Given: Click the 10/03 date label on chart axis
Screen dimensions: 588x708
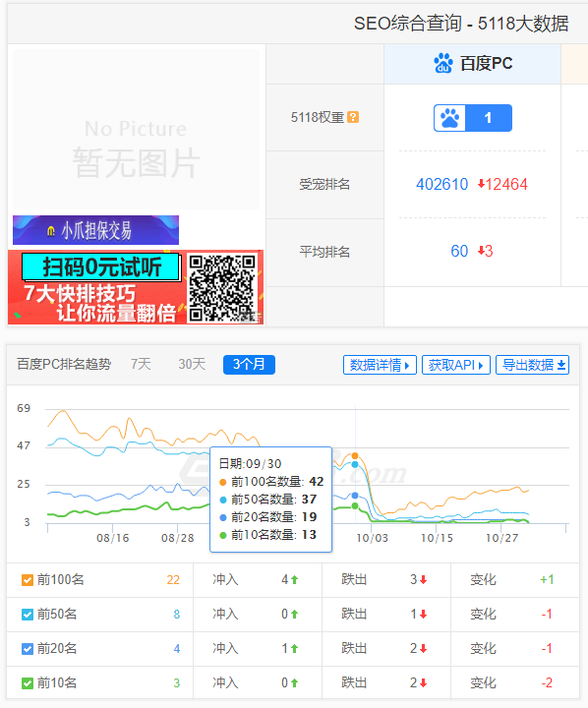Looking at the screenshot, I should coord(372,538).
